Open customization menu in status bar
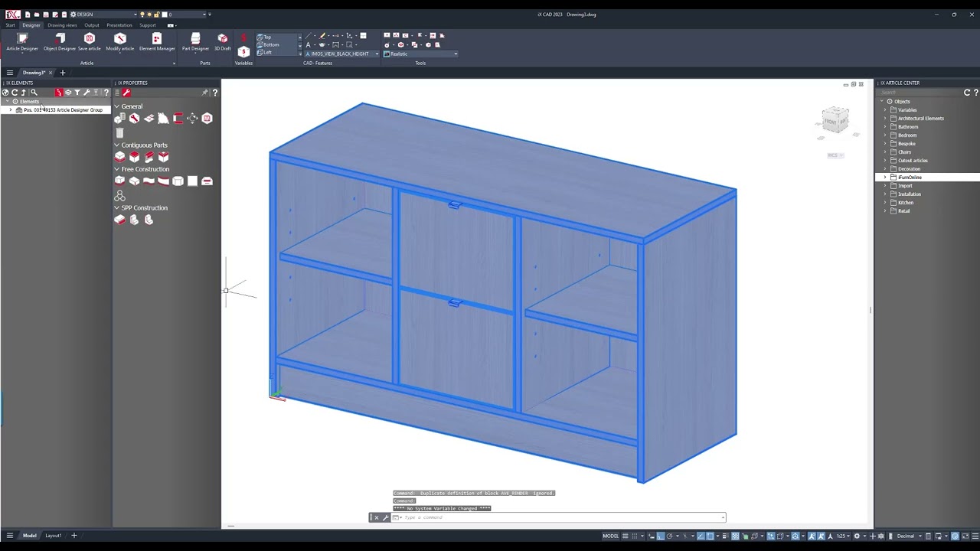Screen dimensions: 980x551 tap(975, 536)
